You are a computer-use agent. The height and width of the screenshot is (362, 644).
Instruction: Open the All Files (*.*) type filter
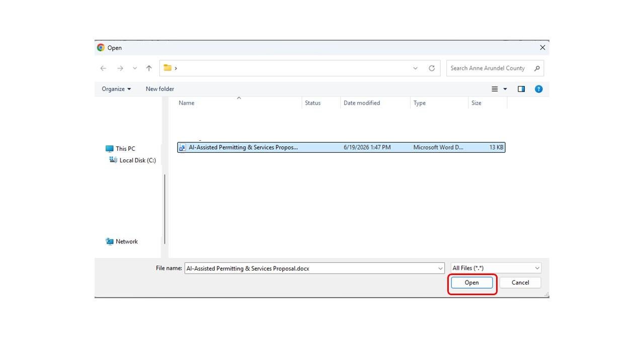point(496,268)
